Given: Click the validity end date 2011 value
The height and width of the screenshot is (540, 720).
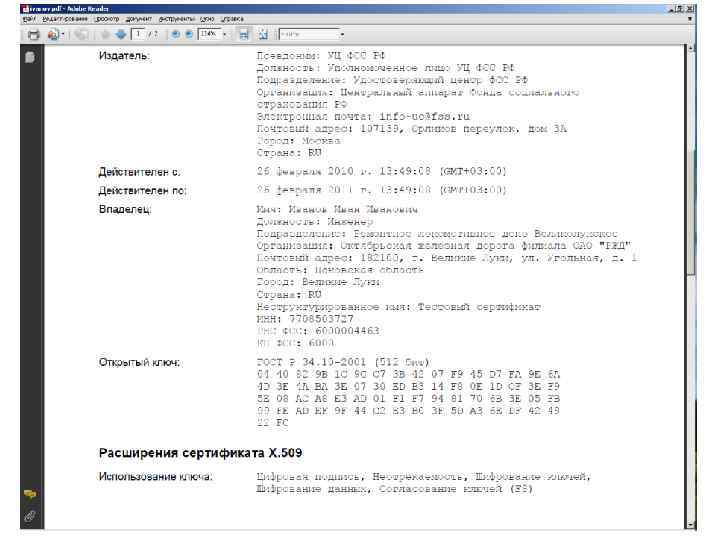Looking at the screenshot, I should click(382, 190).
